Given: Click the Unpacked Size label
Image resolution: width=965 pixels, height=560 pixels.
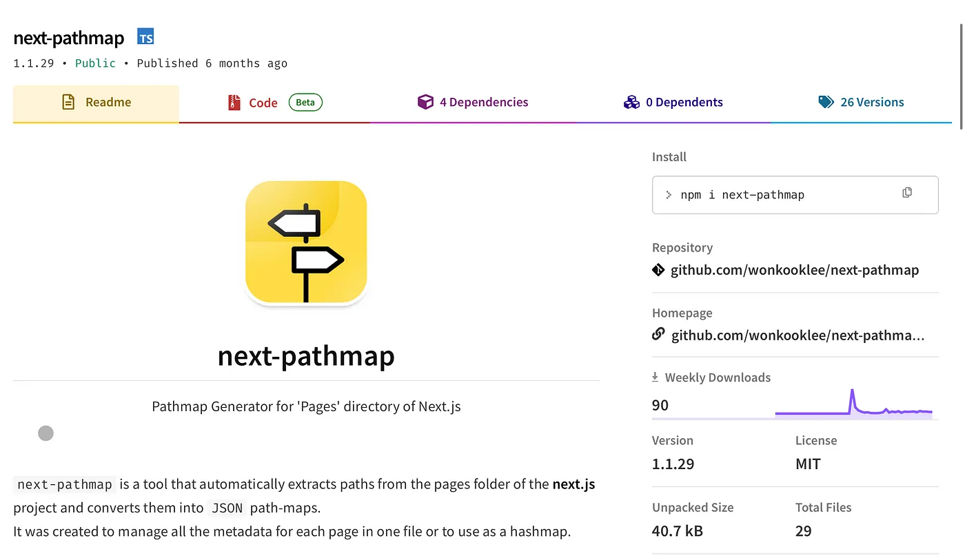Looking at the screenshot, I should 693,508.
